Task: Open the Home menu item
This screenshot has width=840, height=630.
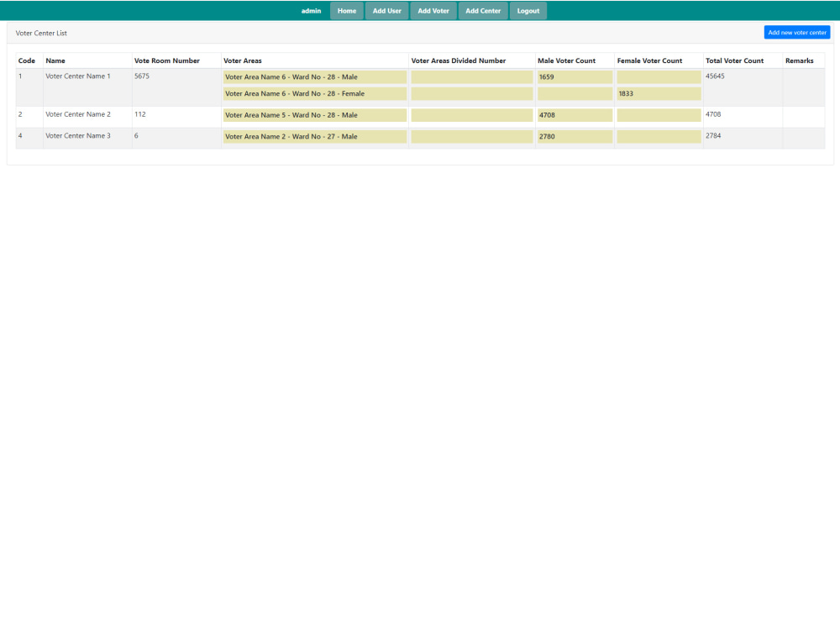Action: [x=347, y=11]
